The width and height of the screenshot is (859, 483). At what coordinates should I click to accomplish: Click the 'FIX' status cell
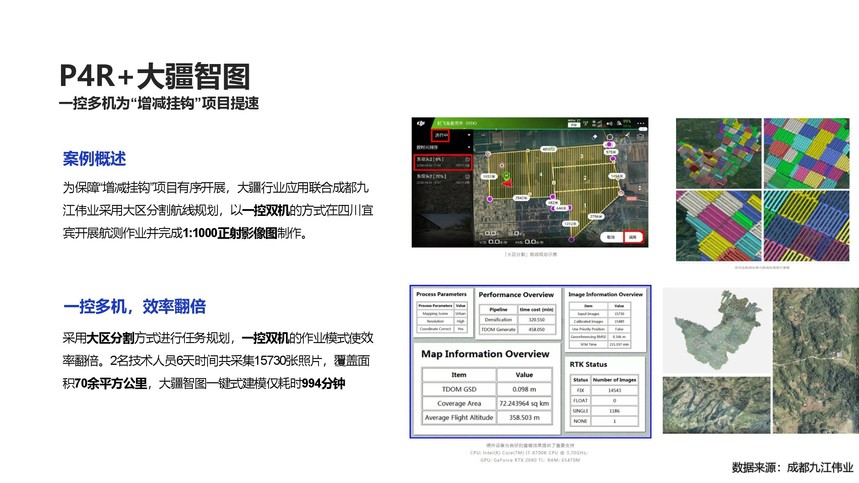tap(580, 390)
